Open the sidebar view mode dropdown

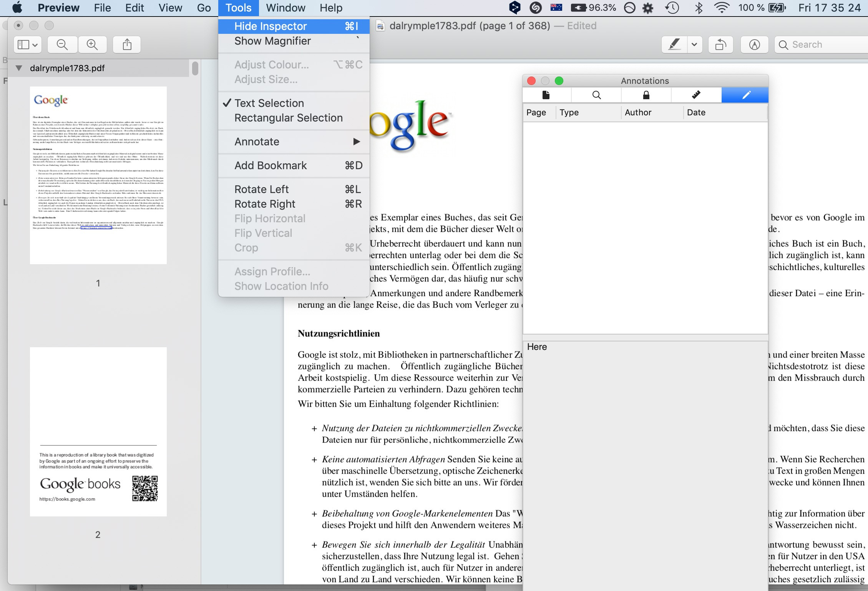pyautogui.click(x=28, y=45)
